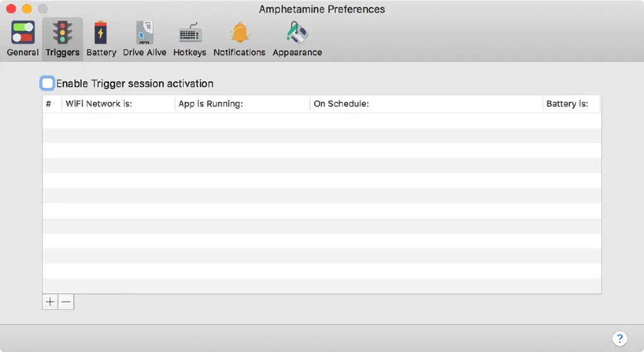Sort by WiFi Network is column
The width and height of the screenshot is (644, 352).
[x=99, y=104]
